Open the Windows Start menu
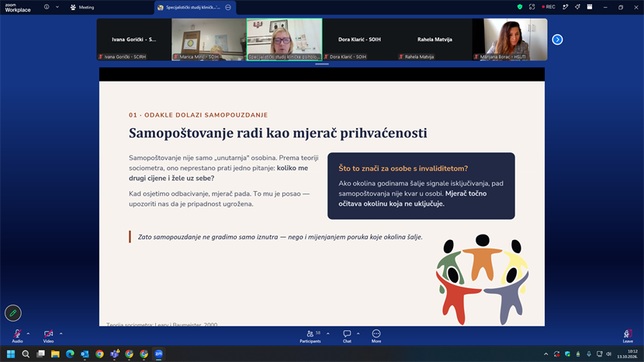Screen dimensions: 644x362 (11, 353)
